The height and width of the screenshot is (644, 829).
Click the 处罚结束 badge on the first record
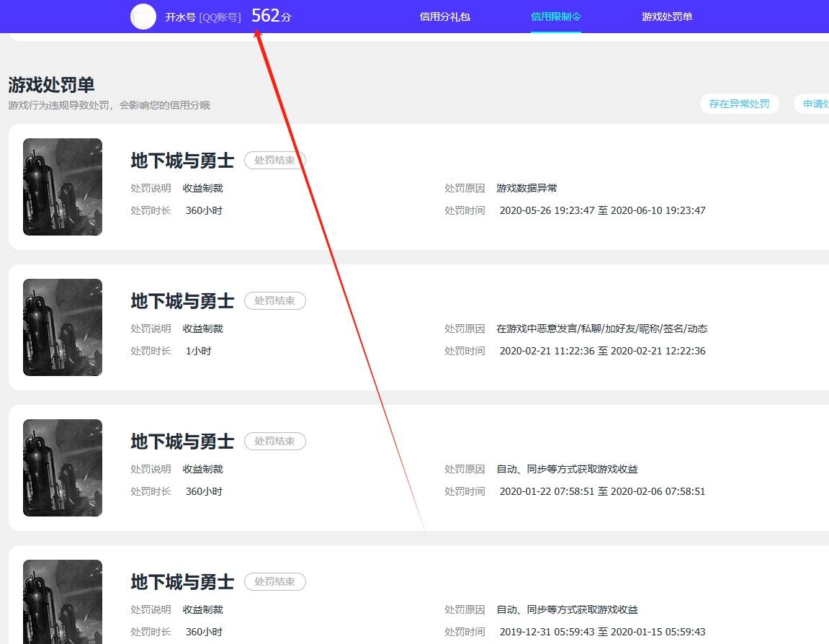[x=274, y=160]
